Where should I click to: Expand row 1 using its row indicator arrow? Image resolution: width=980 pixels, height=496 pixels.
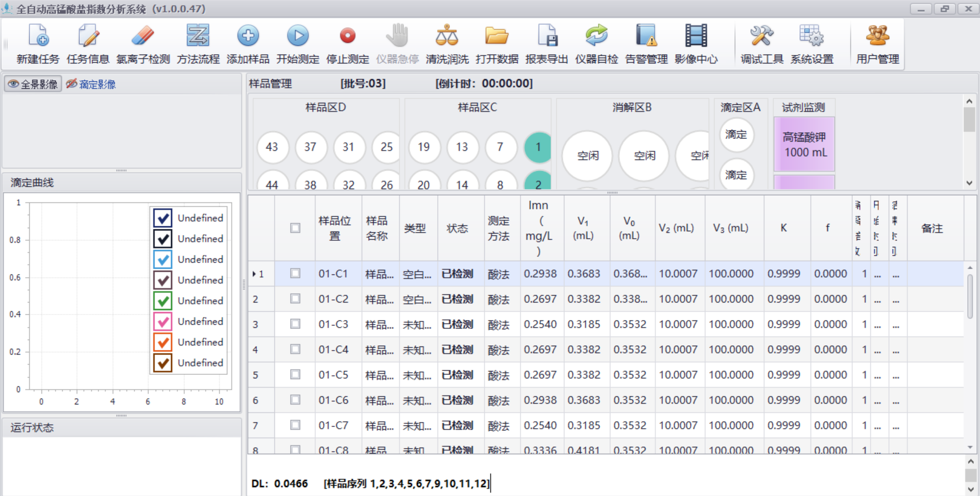pyautogui.click(x=254, y=274)
